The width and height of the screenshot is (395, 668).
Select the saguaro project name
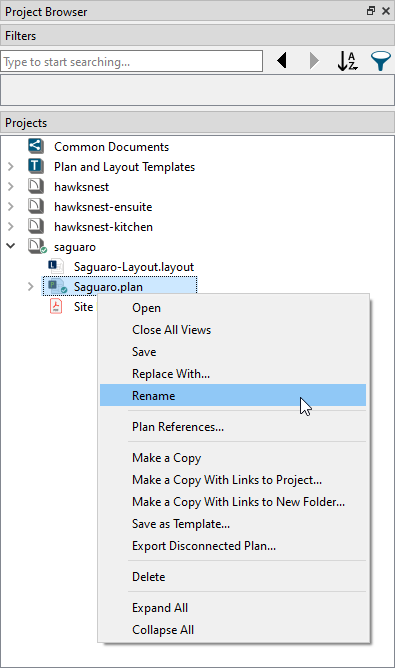(75, 247)
